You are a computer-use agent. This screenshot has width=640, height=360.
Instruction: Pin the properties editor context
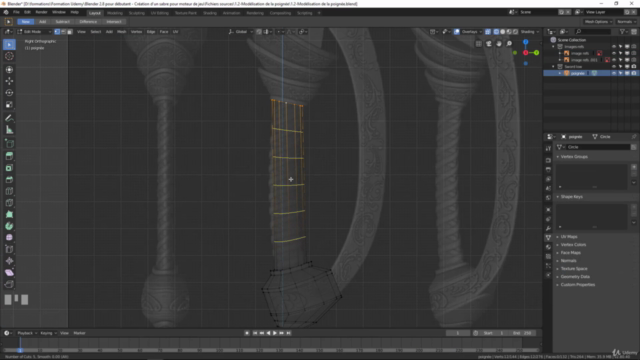tap(633, 137)
